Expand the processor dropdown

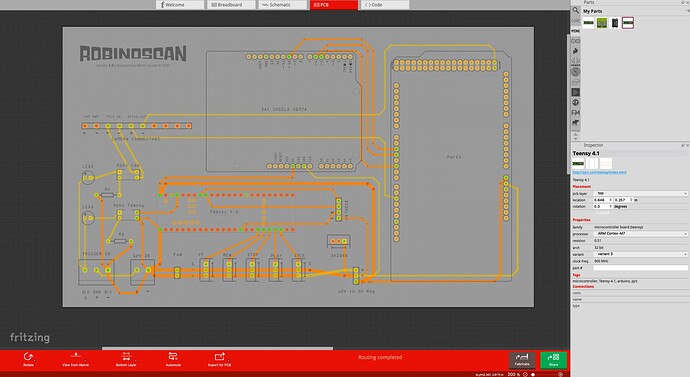640,234
